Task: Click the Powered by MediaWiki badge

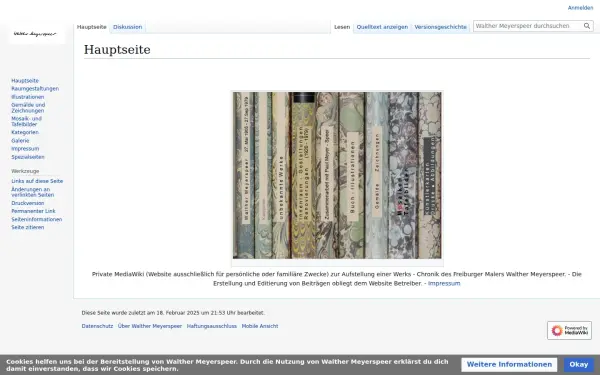Action: 569,330
